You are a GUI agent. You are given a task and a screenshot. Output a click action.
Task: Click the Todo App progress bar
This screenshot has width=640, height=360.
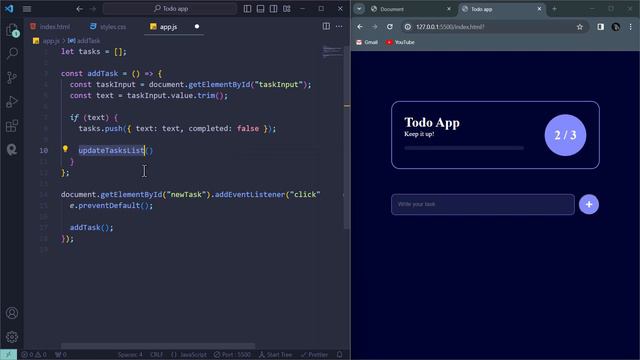pyautogui.click(x=464, y=148)
